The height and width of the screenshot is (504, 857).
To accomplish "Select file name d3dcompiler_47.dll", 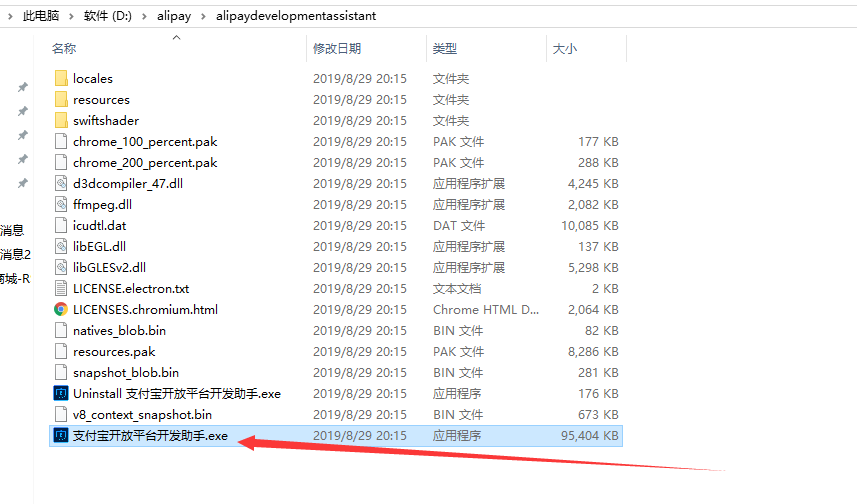I will click(128, 184).
